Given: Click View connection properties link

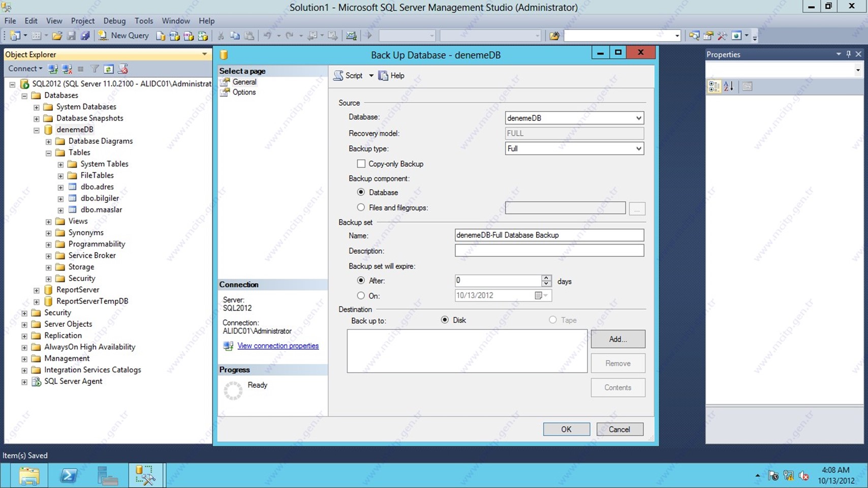Looking at the screenshot, I should coord(278,346).
